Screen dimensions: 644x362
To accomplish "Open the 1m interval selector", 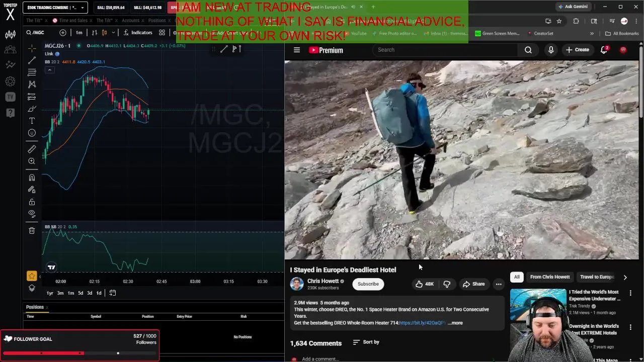I will pyautogui.click(x=79, y=33).
